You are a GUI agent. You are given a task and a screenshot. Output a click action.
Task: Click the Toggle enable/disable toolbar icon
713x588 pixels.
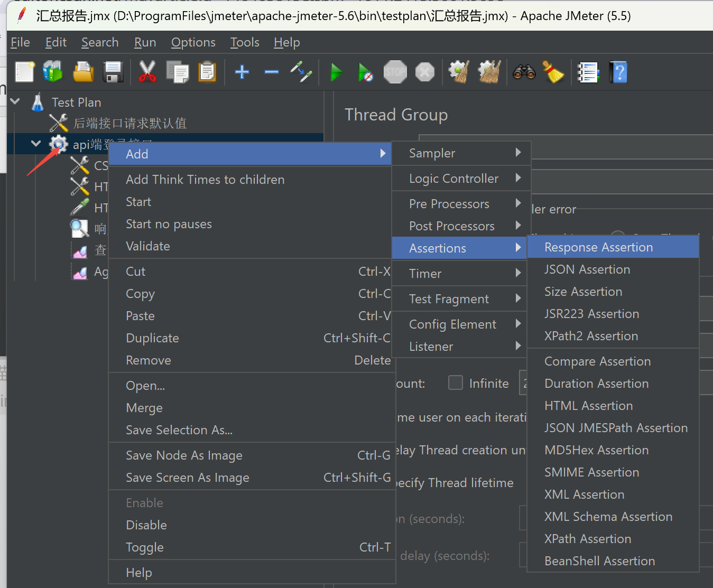click(301, 72)
